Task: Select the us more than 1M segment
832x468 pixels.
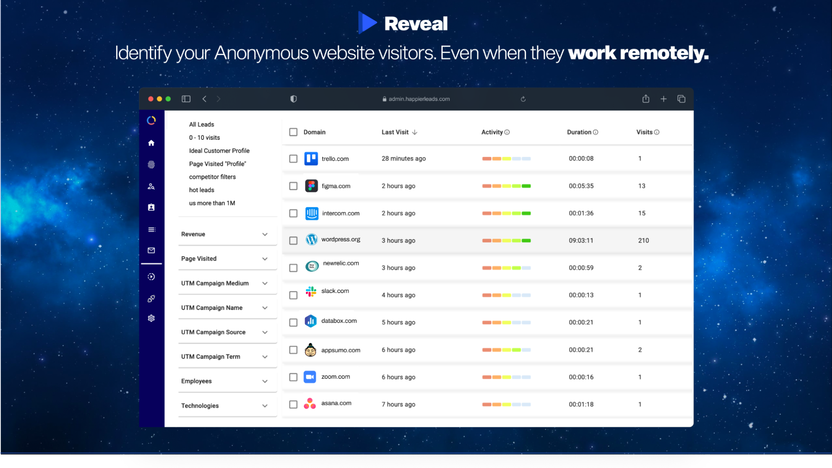Action: click(x=212, y=203)
